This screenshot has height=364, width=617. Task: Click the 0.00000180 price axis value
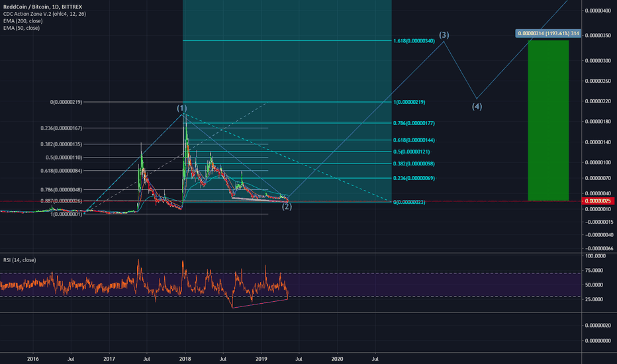click(598, 122)
